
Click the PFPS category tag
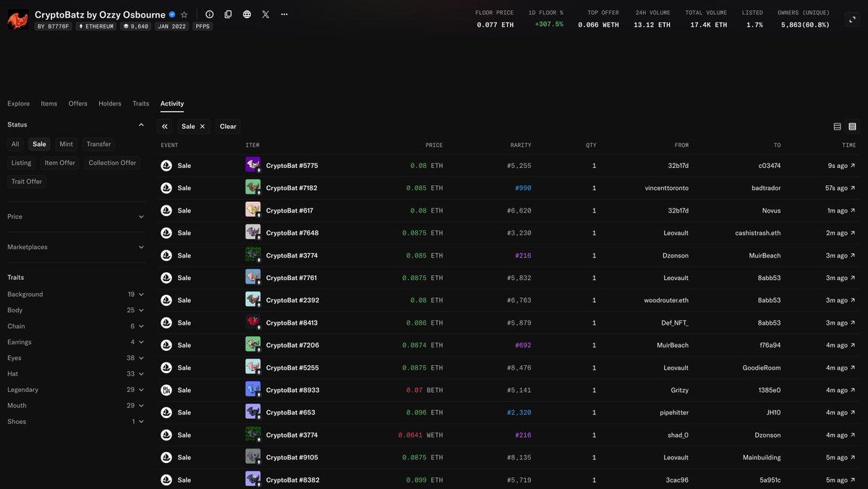pos(203,26)
